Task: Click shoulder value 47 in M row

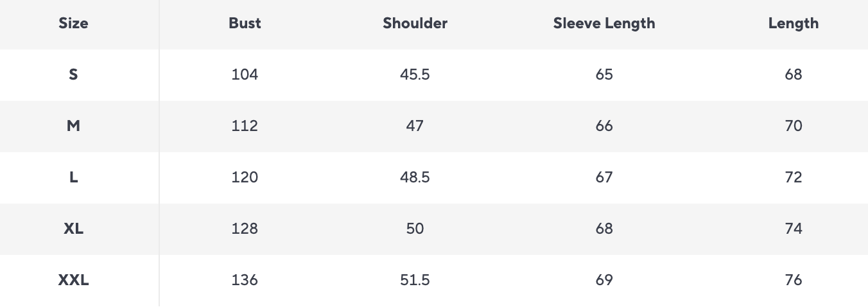Action: tap(415, 126)
